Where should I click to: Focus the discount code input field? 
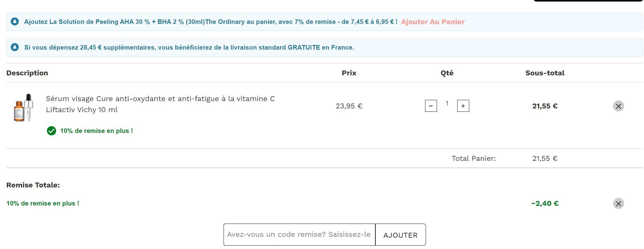point(299,235)
